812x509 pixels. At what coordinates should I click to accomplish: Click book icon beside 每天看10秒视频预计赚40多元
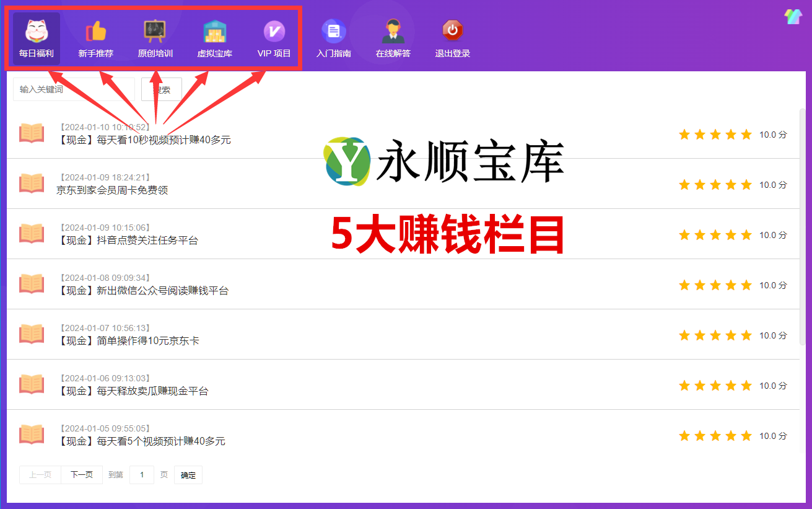coord(32,133)
